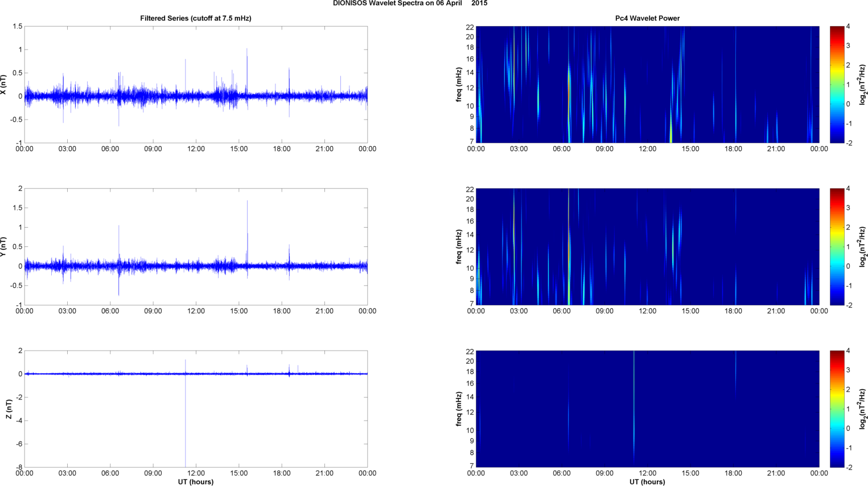This screenshot has height=486, width=868.
Task: Click "UT (hours)" label under the Z time series
Action: 196,481
